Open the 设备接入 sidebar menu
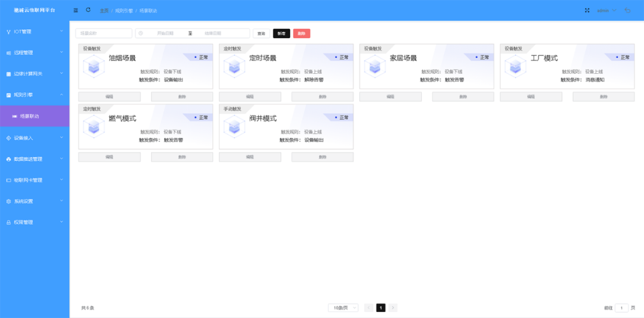This screenshot has width=644, height=318. (x=35, y=138)
